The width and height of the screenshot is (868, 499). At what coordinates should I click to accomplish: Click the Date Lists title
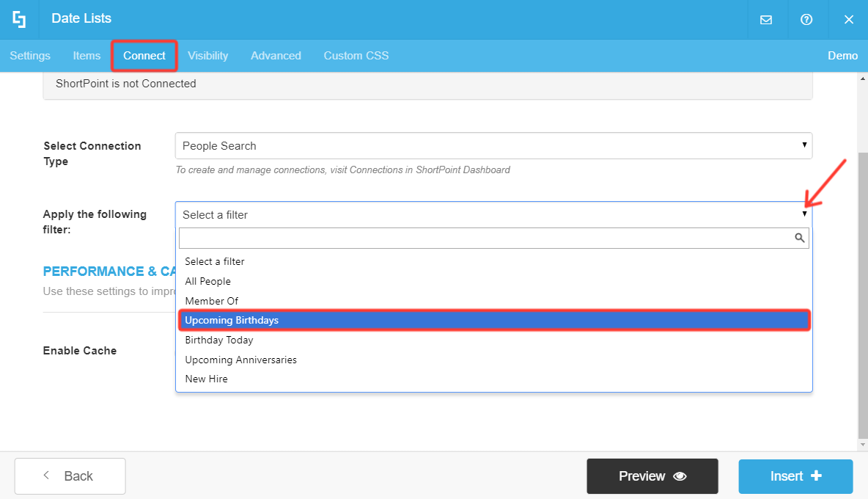(81, 18)
